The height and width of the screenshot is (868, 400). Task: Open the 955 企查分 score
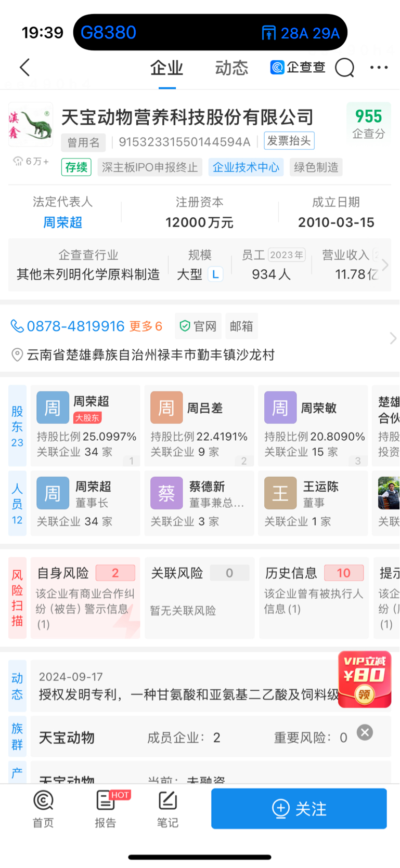pyautogui.click(x=369, y=124)
